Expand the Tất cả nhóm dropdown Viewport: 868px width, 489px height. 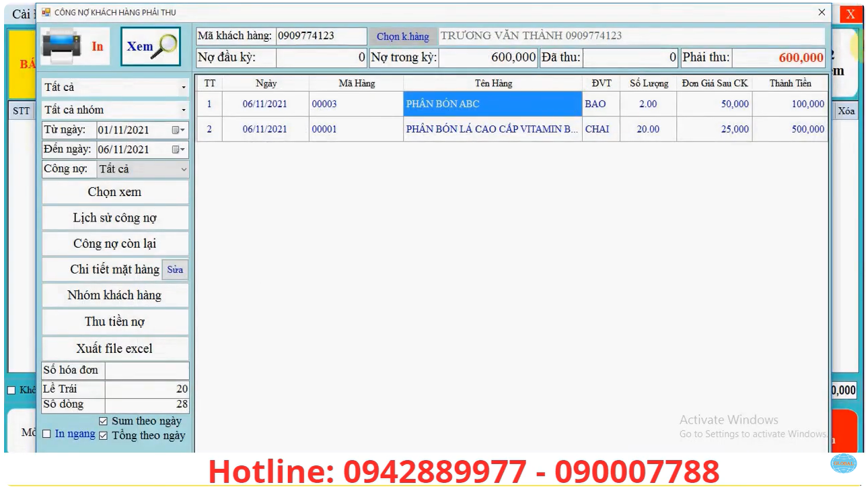(x=184, y=110)
